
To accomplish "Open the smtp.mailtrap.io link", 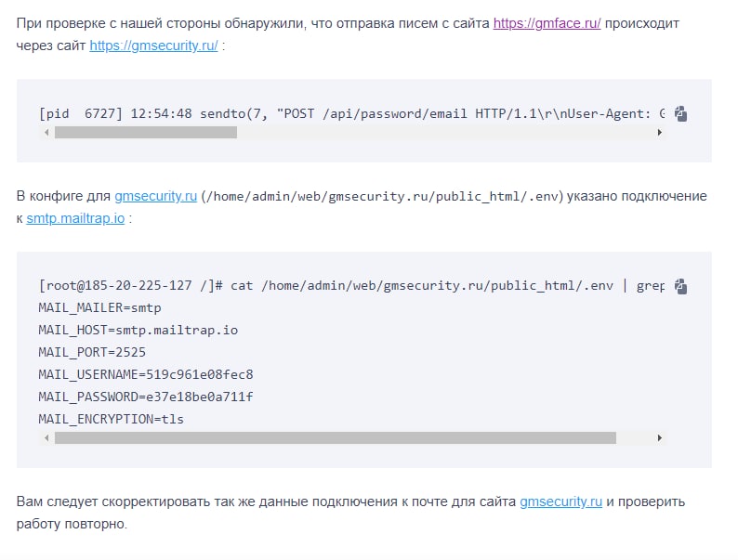I will pos(76,219).
